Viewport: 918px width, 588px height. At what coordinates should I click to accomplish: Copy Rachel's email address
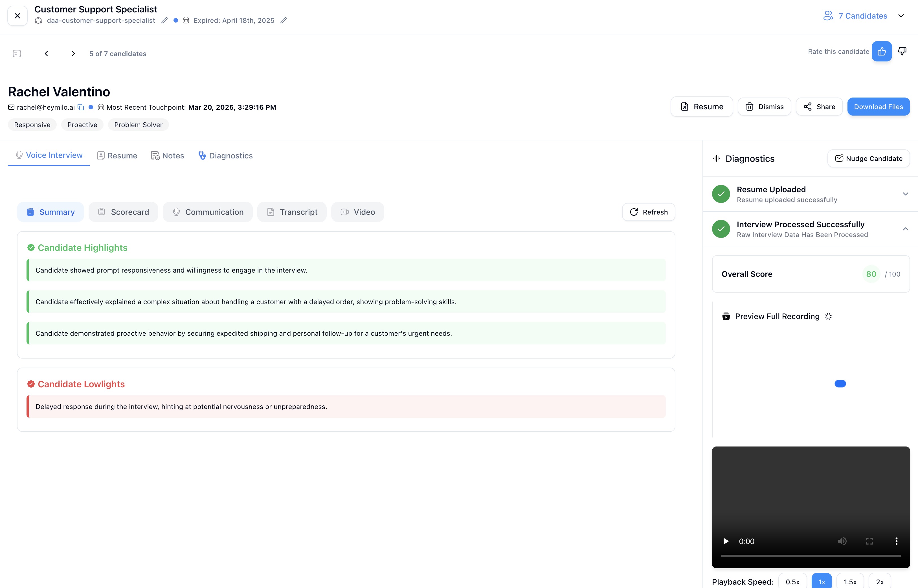click(81, 107)
